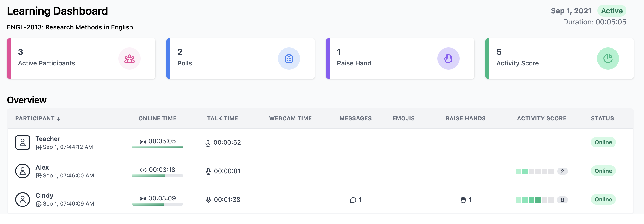Click Teacher's square avatar icon
The width and height of the screenshot is (644, 224).
point(23,142)
